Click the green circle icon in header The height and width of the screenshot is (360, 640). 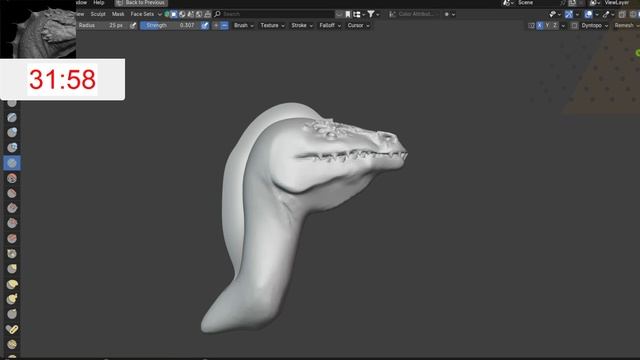167,14
